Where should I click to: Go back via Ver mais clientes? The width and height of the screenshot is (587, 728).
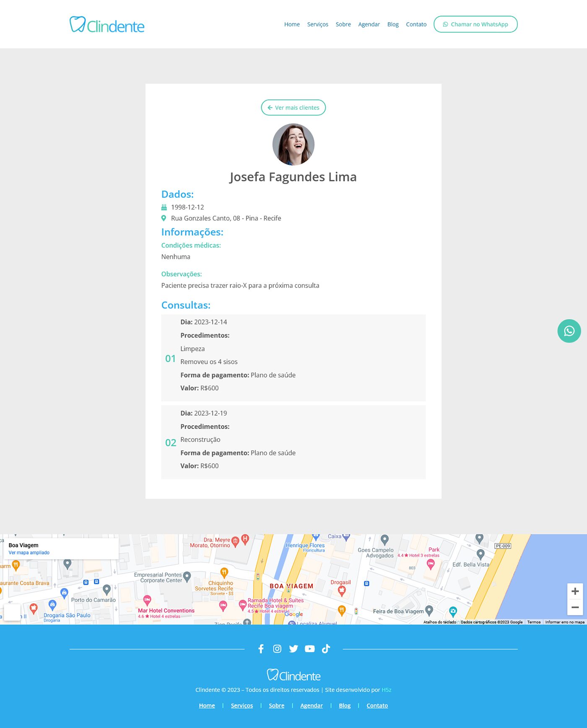293,108
